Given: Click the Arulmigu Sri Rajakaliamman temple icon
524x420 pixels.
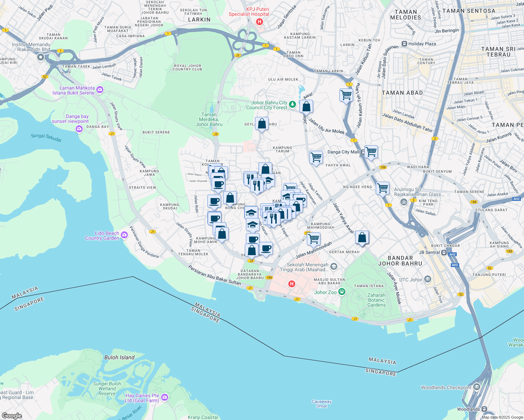Looking at the screenshot, I should (404, 202).
